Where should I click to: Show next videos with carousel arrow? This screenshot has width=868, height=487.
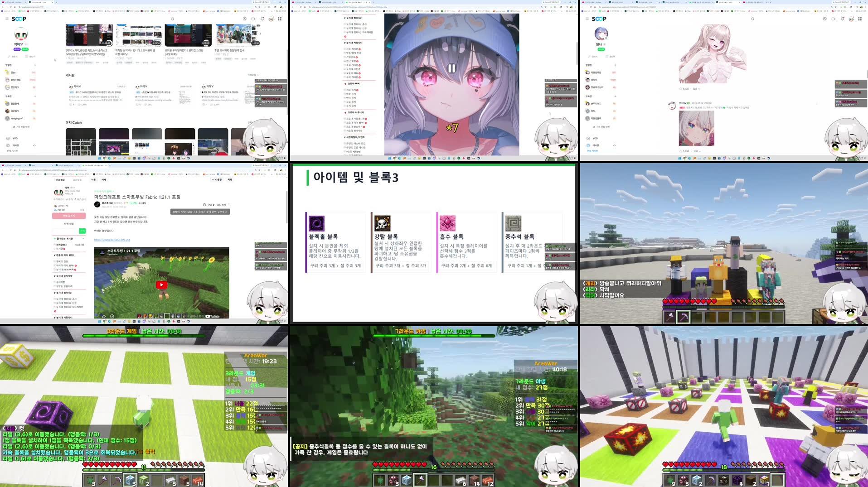pos(260,34)
